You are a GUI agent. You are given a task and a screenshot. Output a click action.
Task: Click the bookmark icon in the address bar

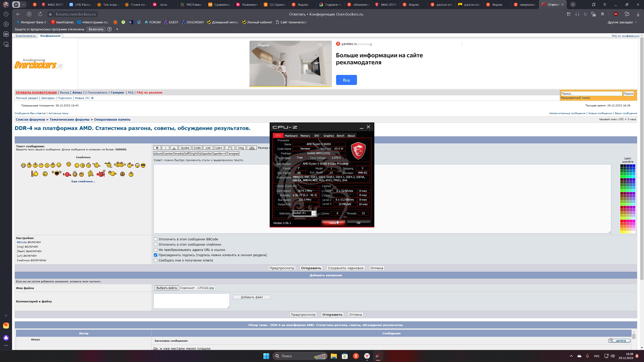602,14
